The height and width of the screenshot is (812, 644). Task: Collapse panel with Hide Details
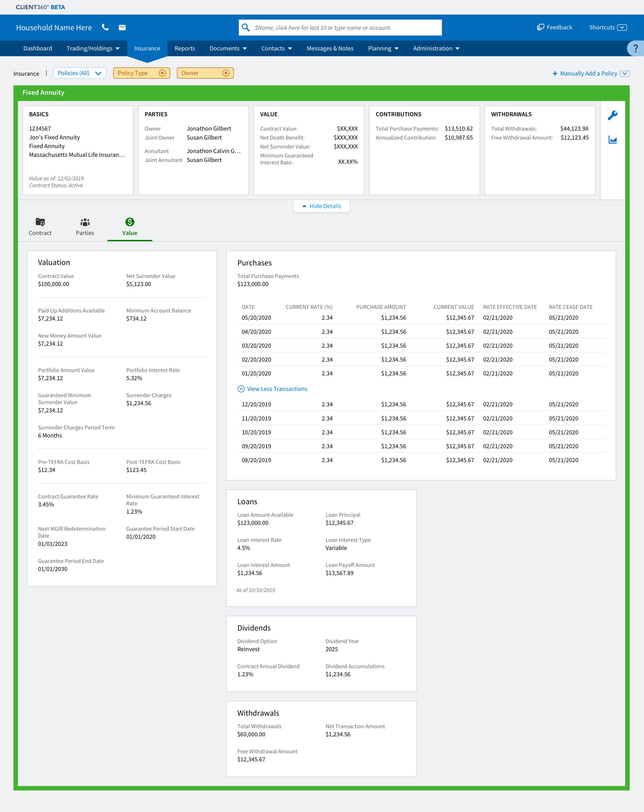click(x=321, y=206)
